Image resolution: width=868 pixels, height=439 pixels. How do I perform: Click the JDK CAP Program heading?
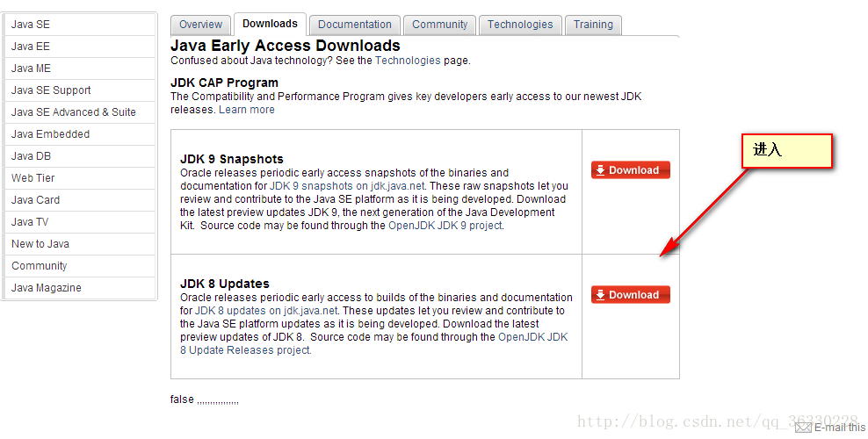[x=225, y=83]
